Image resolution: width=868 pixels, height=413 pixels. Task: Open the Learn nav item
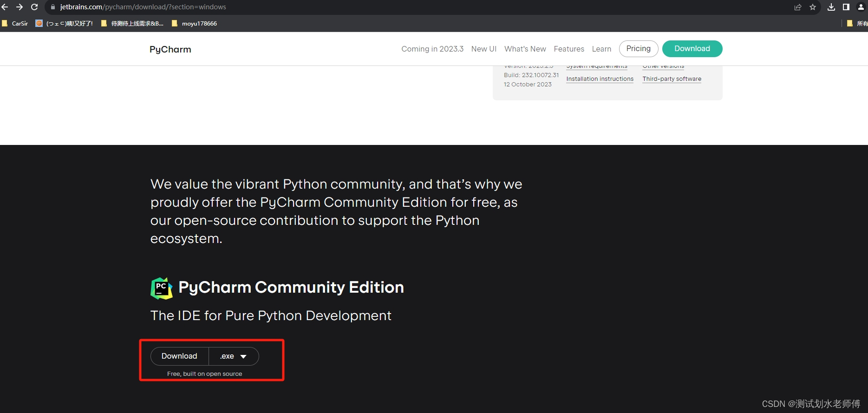pos(601,49)
